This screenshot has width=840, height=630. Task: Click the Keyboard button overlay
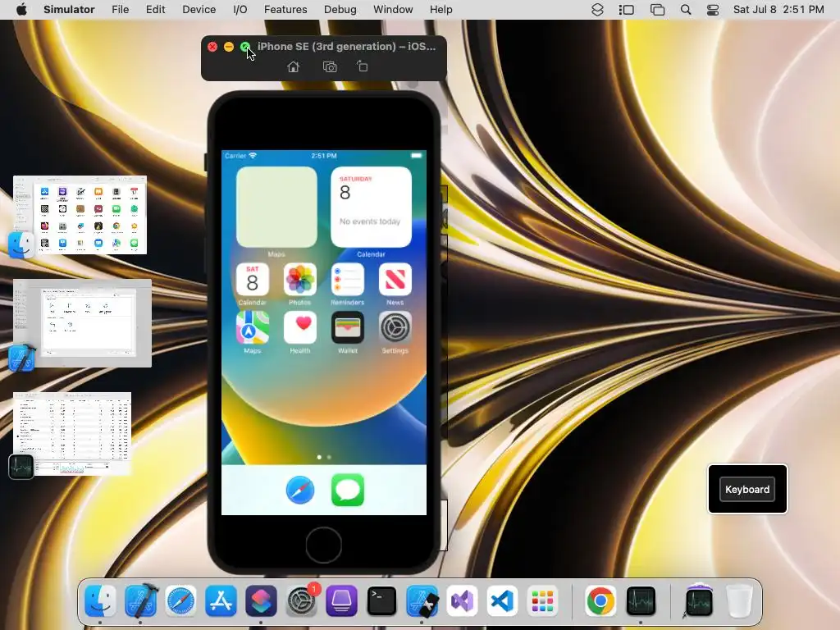pos(747,489)
